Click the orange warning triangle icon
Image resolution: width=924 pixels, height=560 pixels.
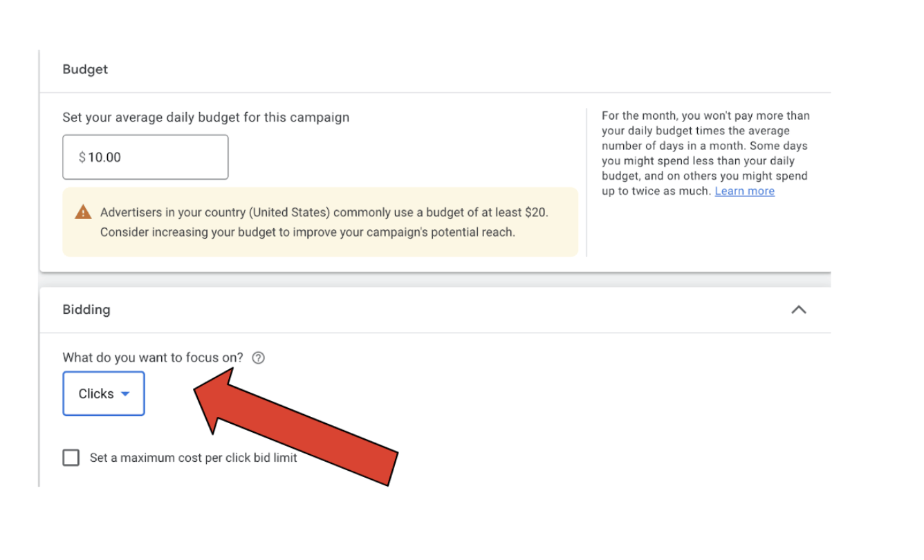83,212
